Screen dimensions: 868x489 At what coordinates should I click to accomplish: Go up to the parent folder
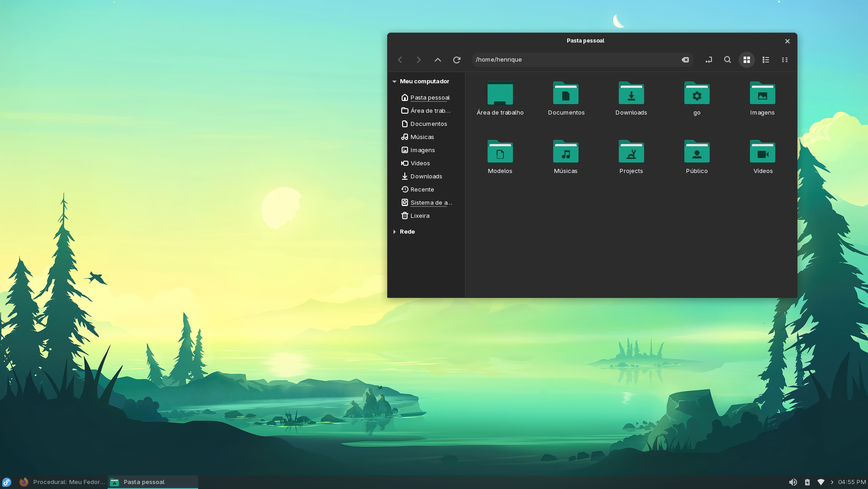click(x=438, y=60)
